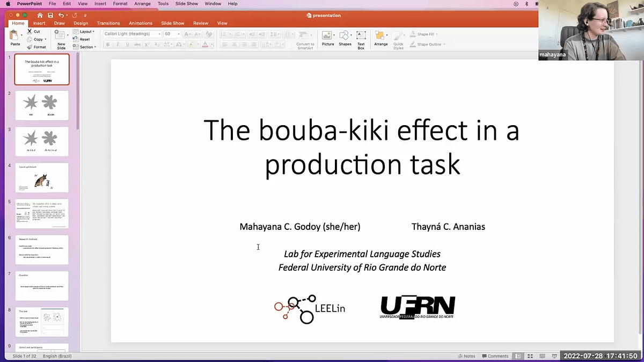Viewport: 644px width, 362px height.
Task: Toggle bold formatting
Action: [108, 44]
